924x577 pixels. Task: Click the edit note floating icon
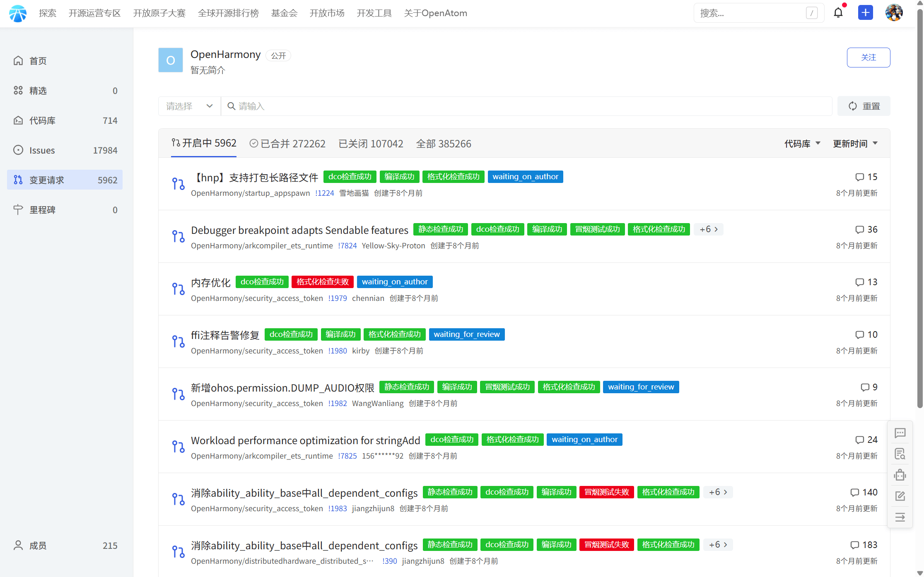[x=900, y=496]
